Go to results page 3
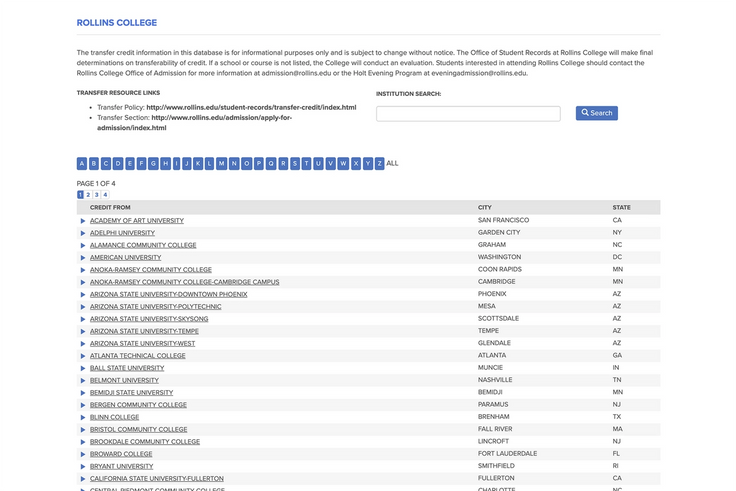The height and width of the screenshot is (491, 736). point(97,194)
